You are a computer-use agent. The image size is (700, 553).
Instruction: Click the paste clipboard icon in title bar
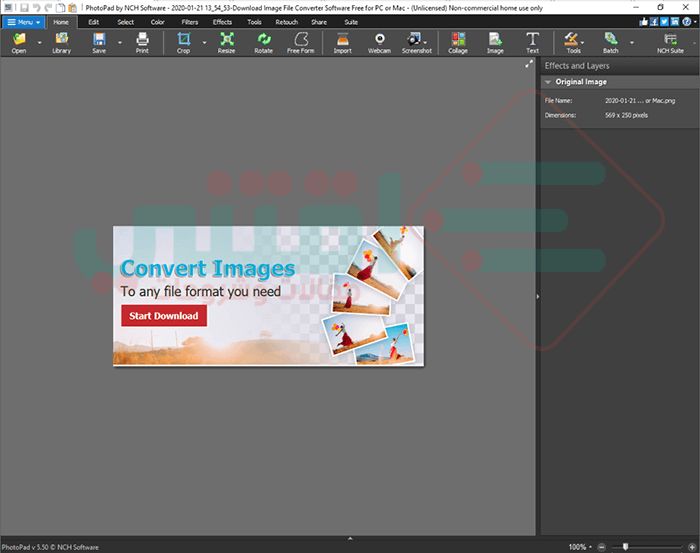point(72,8)
